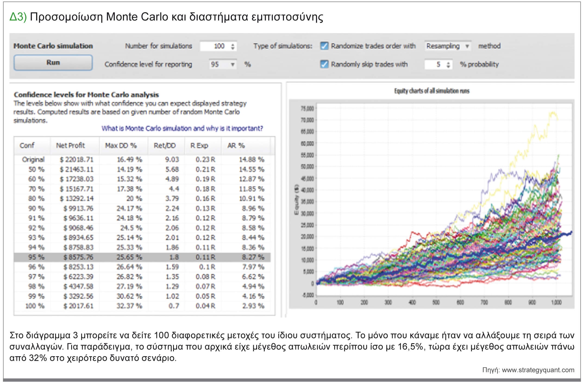This screenshot has width=588, height=388.
Task: Sort table by Net Profit column header
Action: [70, 146]
